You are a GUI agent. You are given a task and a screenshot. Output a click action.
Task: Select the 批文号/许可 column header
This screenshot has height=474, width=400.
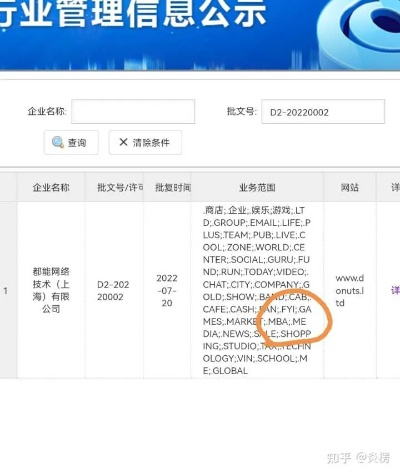click(114, 187)
